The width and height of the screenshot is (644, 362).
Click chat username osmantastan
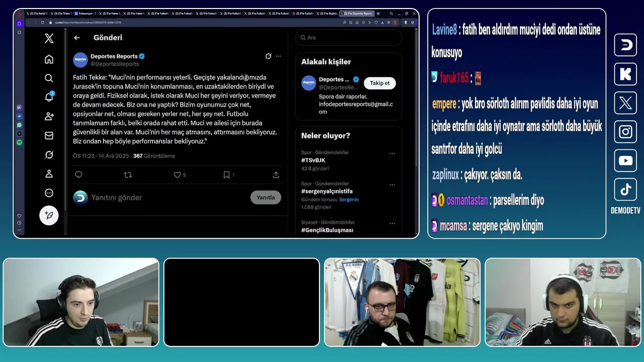[x=467, y=200]
